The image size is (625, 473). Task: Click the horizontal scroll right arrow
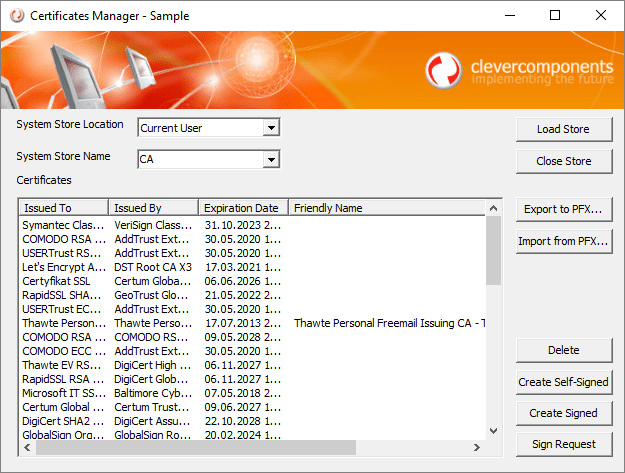click(x=477, y=447)
